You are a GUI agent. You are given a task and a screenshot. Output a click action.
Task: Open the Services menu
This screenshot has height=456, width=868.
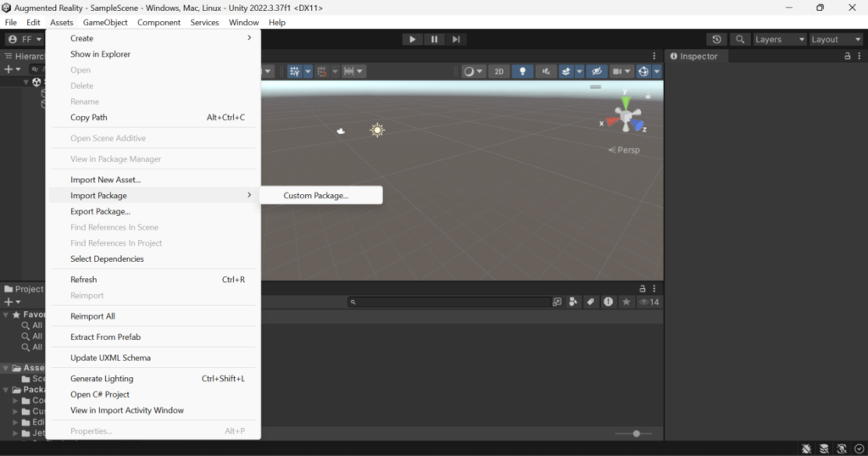pos(204,22)
